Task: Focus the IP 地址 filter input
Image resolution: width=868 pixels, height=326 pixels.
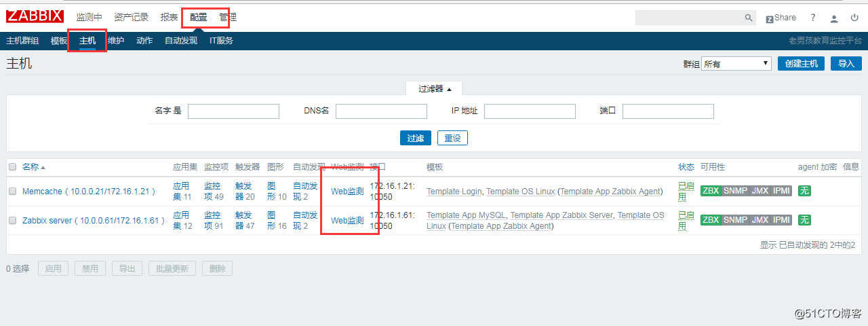Action: click(x=530, y=111)
